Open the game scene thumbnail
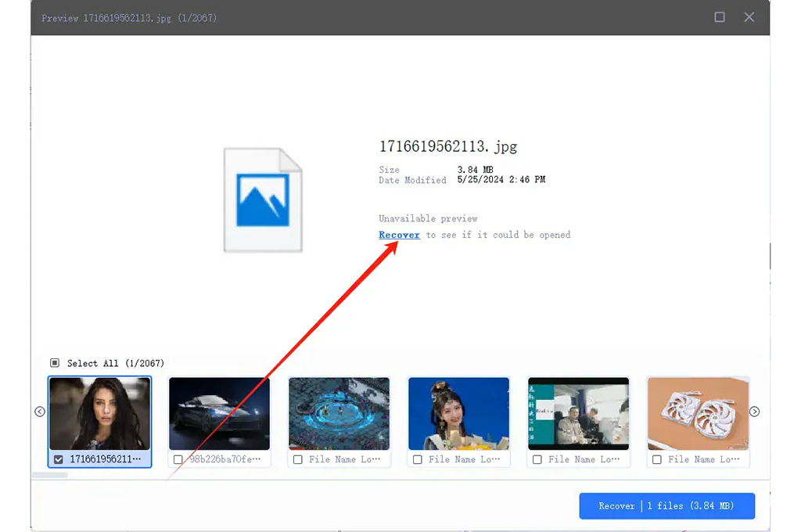This screenshot has width=801, height=532. pyautogui.click(x=339, y=413)
